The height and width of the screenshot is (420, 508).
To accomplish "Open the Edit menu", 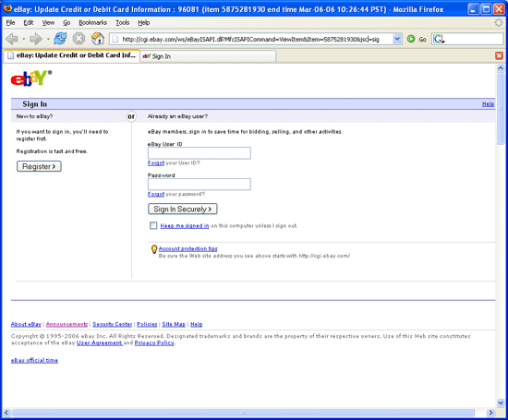I will (29, 22).
